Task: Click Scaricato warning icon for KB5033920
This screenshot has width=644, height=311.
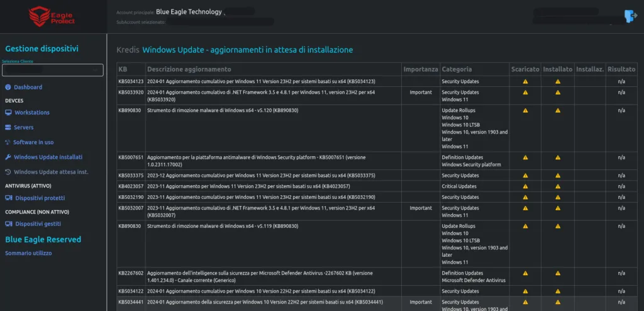Action: click(x=525, y=92)
